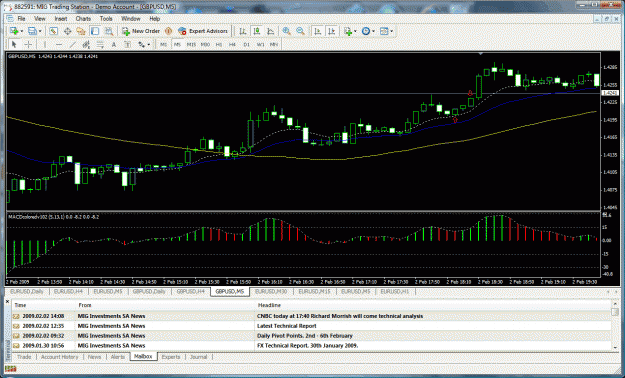Switch to the EURUSD,Daily chart tab
Image resolution: width=625 pixels, height=378 pixels.
click(27, 292)
